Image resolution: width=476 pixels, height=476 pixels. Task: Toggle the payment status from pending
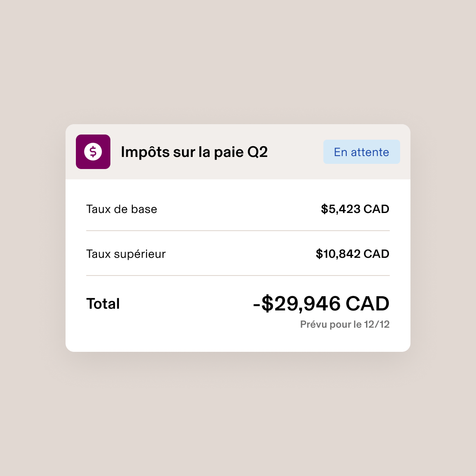(x=361, y=152)
